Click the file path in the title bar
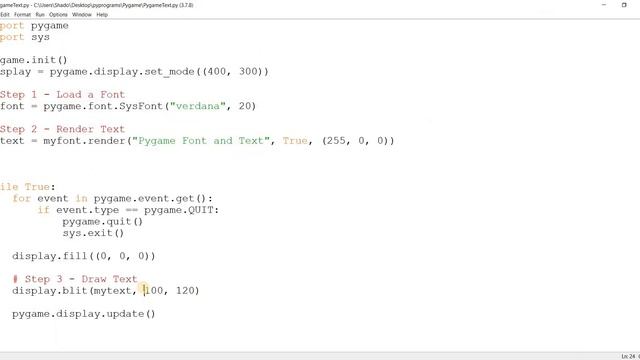The width and height of the screenshot is (640, 360). point(106,5)
